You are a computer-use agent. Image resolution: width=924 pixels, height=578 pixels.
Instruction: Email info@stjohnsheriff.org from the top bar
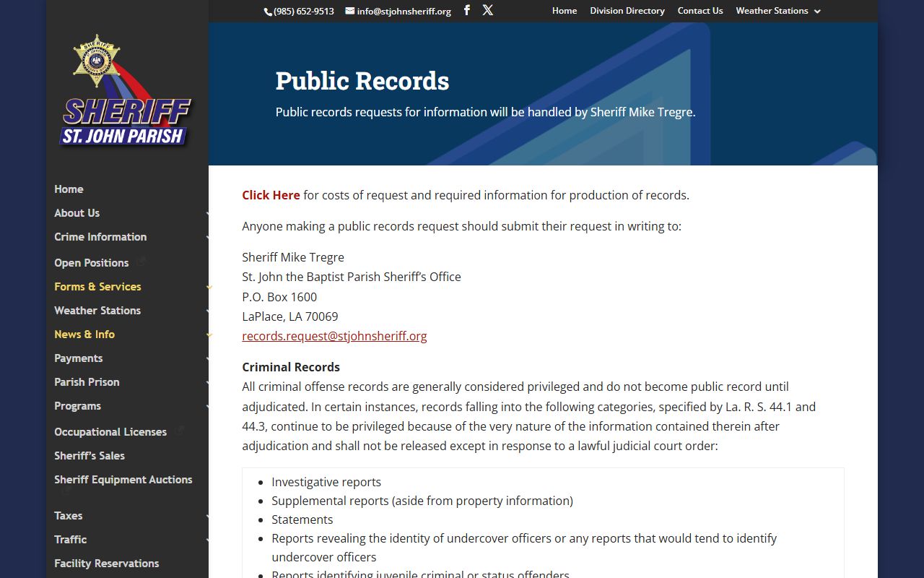tap(404, 12)
